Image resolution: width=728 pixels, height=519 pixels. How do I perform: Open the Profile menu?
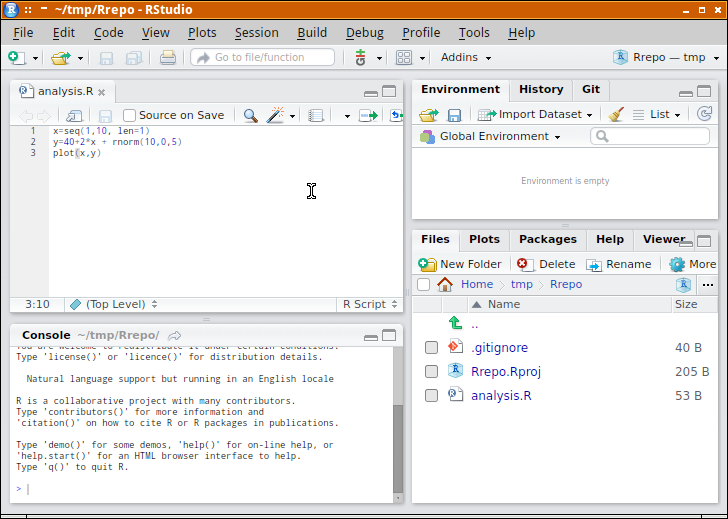pyautogui.click(x=421, y=33)
